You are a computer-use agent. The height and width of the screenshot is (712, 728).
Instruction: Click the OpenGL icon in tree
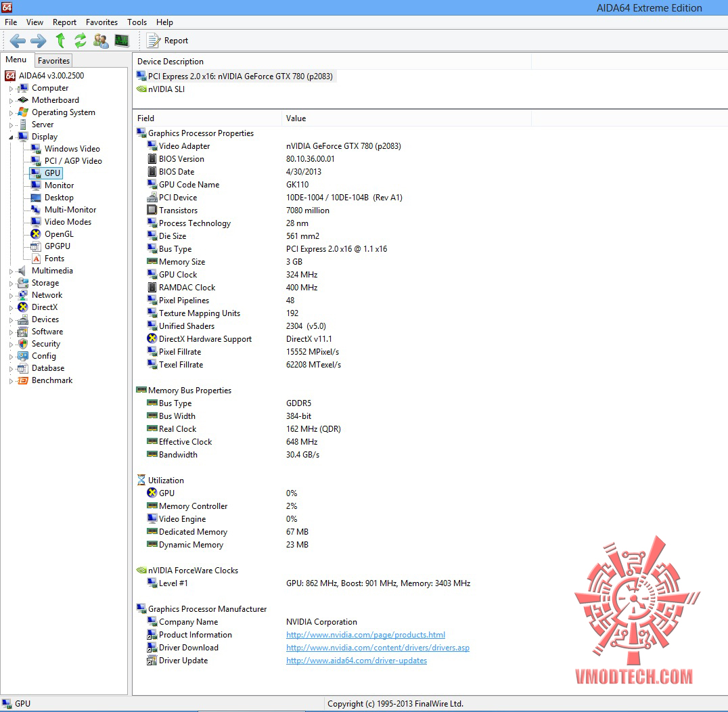point(36,234)
